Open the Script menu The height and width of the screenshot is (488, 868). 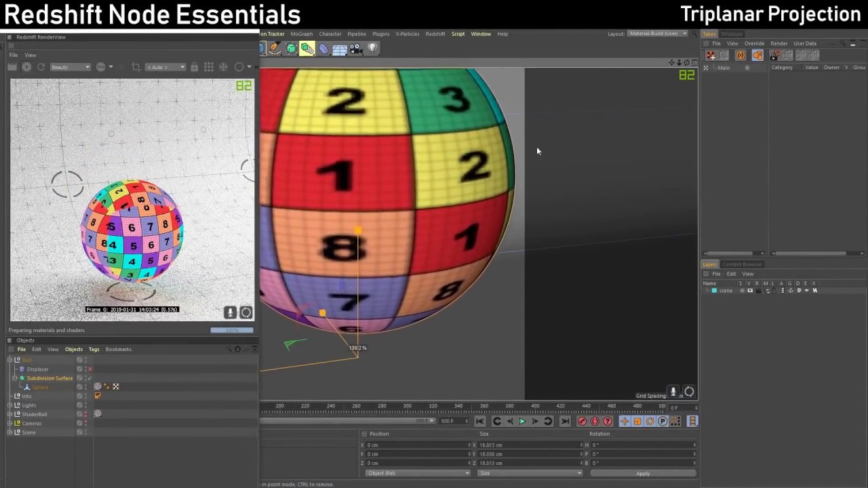[x=458, y=34]
